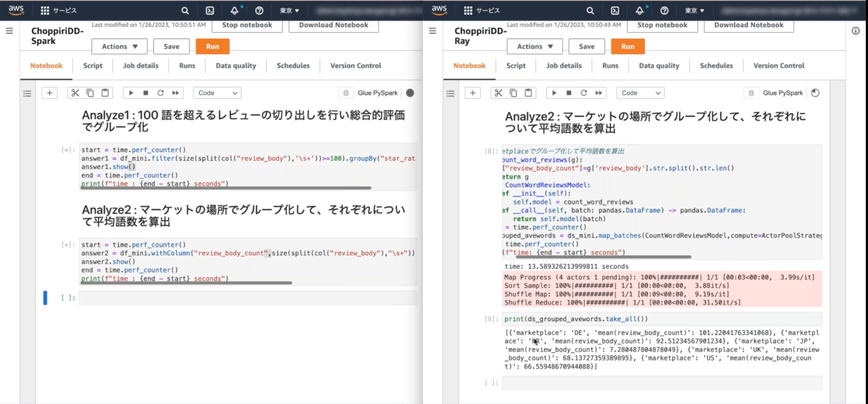Image resolution: width=868 pixels, height=404 pixels.
Task: Insert a new cell in Ray notebook
Action: tap(473, 93)
